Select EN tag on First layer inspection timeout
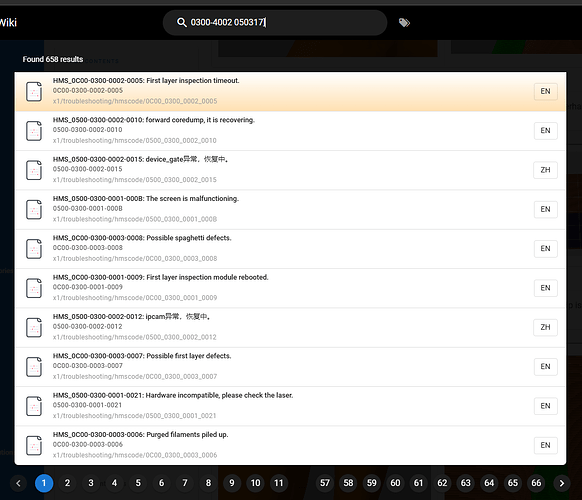Image resolution: width=582 pixels, height=500 pixels. point(545,91)
